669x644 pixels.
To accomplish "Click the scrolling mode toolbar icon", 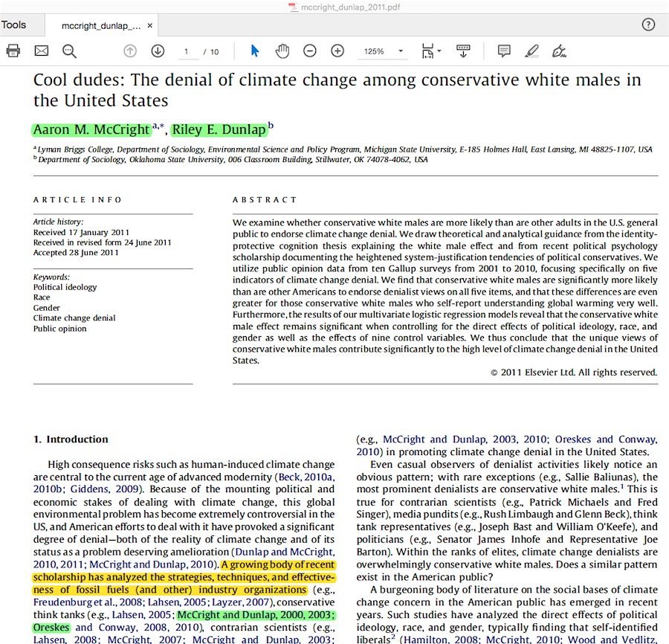I will [x=463, y=51].
